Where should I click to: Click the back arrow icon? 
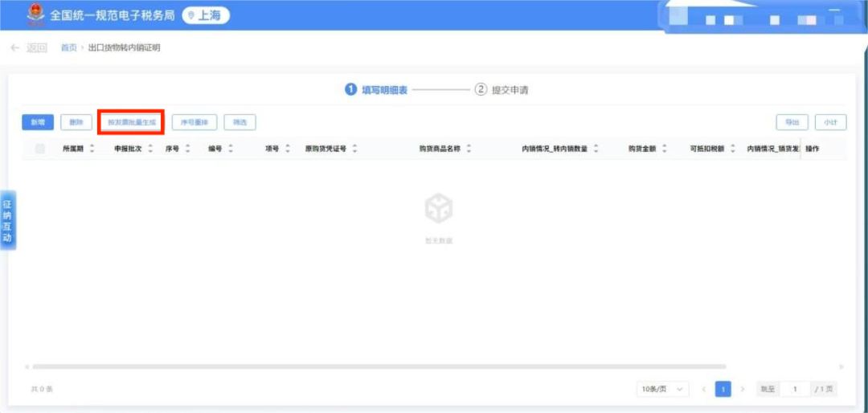14,48
